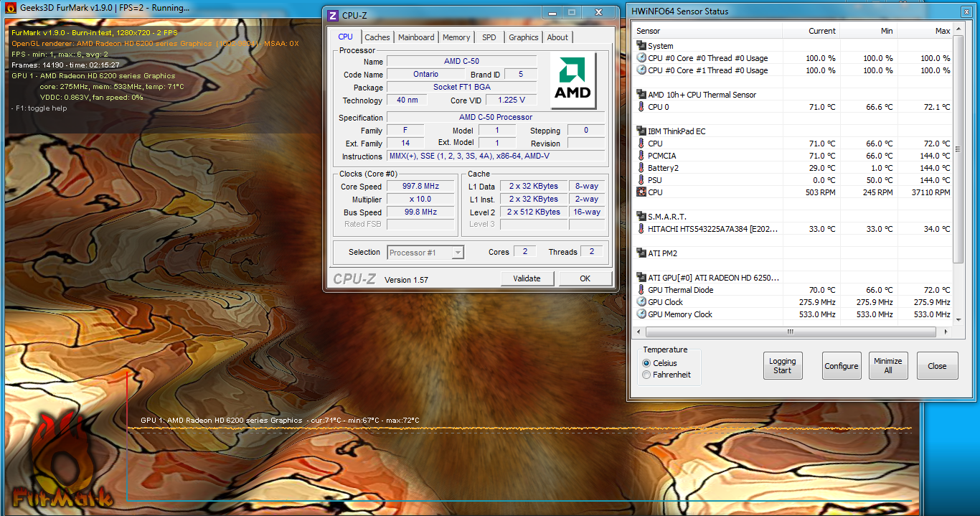Click the thermometer icon beside HITACHI drive
This screenshot has height=516, width=980.
(641, 229)
